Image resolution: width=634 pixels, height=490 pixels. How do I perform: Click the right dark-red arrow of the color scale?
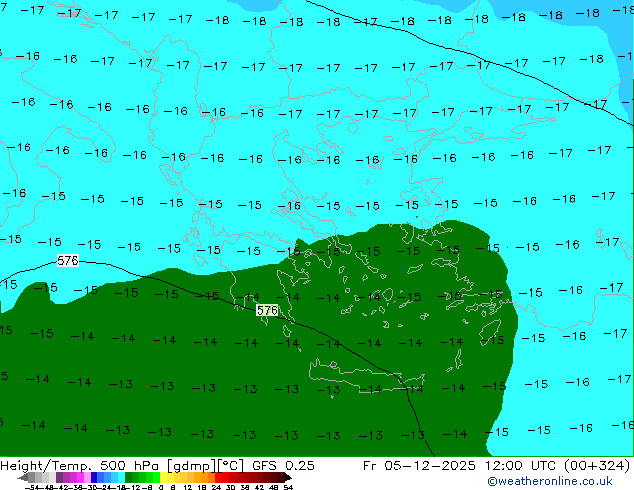pyautogui.click(x=287, y=478)
